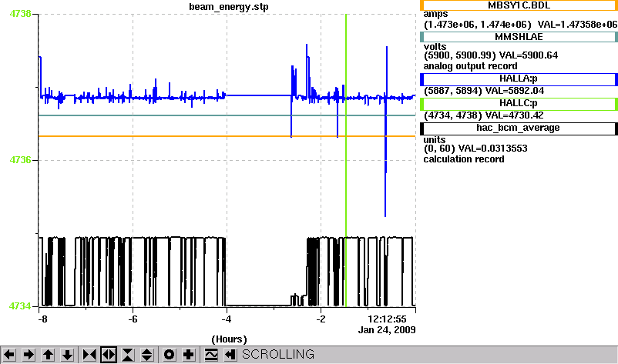Click the VAL=5900.64 reading
Screen dimensions: 618x364
(x=529, y=55)
